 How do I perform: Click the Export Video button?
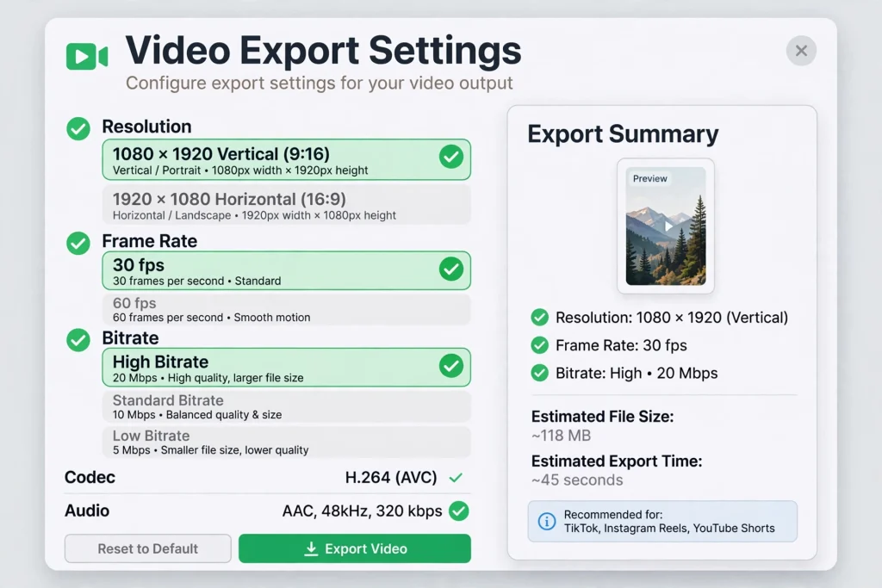(x=354, y=548)
